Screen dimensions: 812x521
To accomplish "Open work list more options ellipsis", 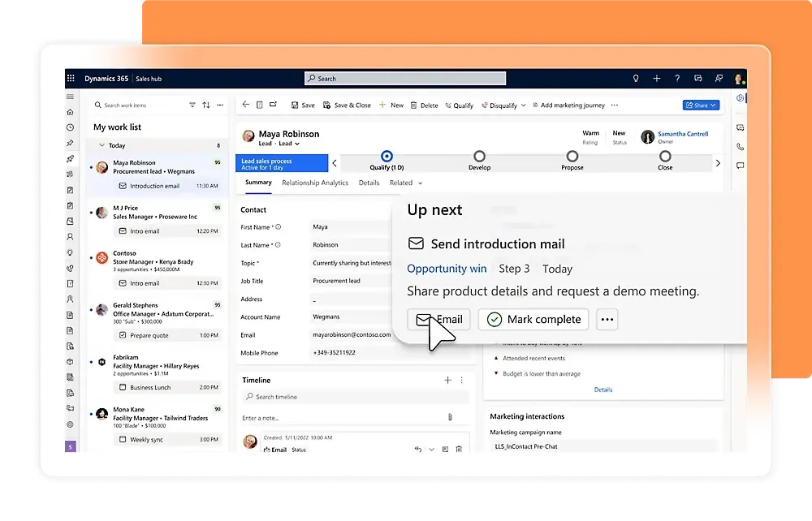I will point(220,105).
